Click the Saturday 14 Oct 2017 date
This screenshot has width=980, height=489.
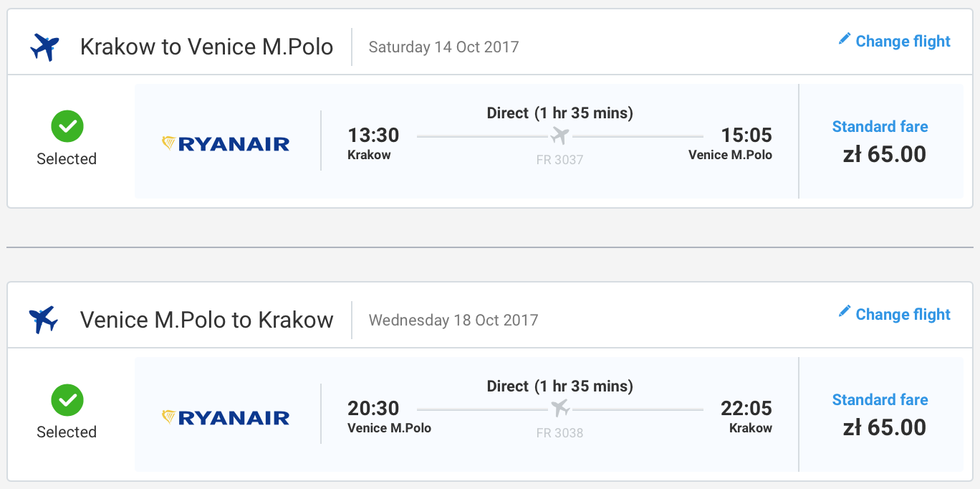coord(443,47)
